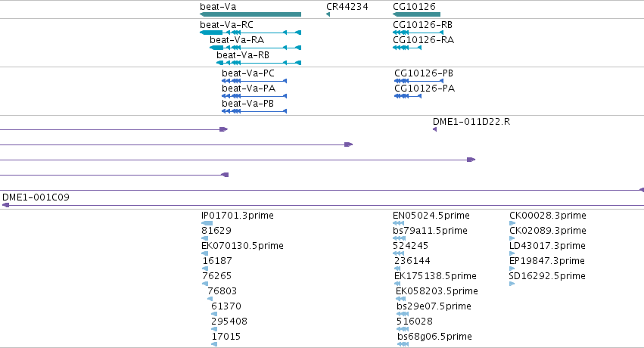Image resolution: width=644 pixels, height=348 pixels.
Task: Click the DME1-011D22.R purple arrow glyph
Action: [434, 129]
